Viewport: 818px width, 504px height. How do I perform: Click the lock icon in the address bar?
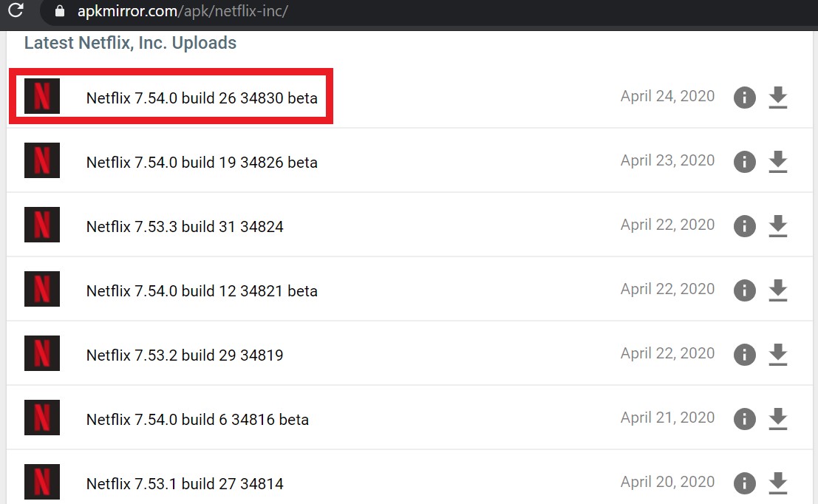click(60, 11)
